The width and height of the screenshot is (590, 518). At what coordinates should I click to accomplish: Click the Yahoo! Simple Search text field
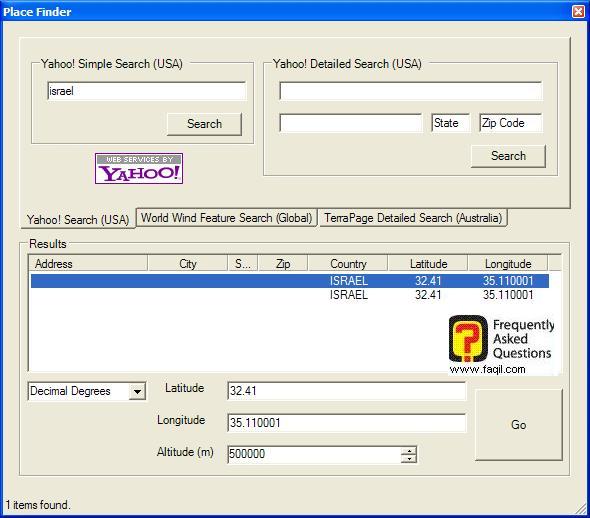click(146, 91)
